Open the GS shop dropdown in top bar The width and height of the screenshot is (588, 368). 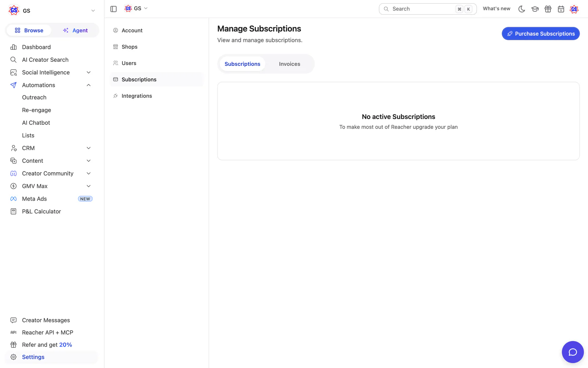click(x=136, y=8)
